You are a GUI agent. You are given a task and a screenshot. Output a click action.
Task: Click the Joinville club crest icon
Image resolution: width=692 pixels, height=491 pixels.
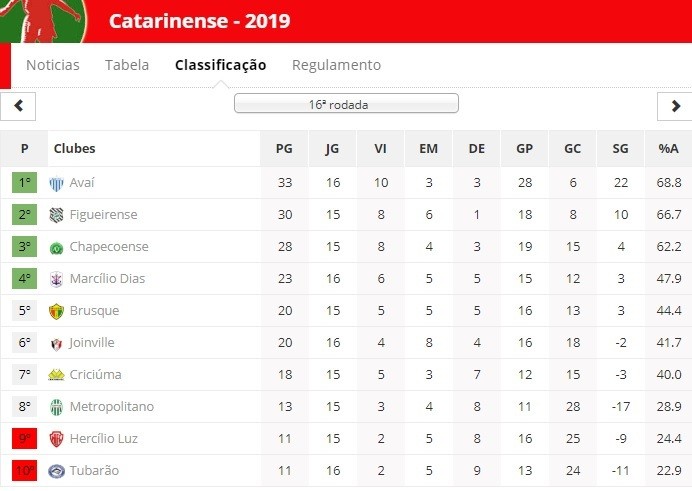tap(57, 343)
